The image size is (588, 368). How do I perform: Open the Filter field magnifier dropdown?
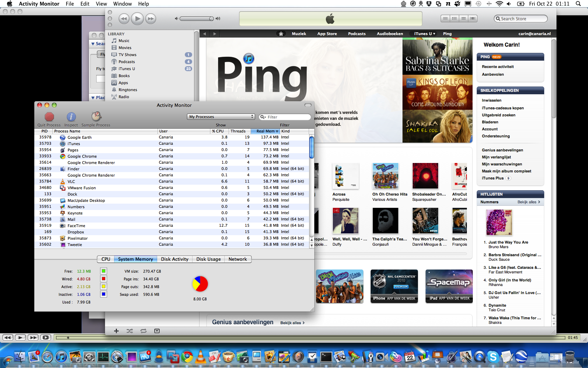click(x=263, y=117)
